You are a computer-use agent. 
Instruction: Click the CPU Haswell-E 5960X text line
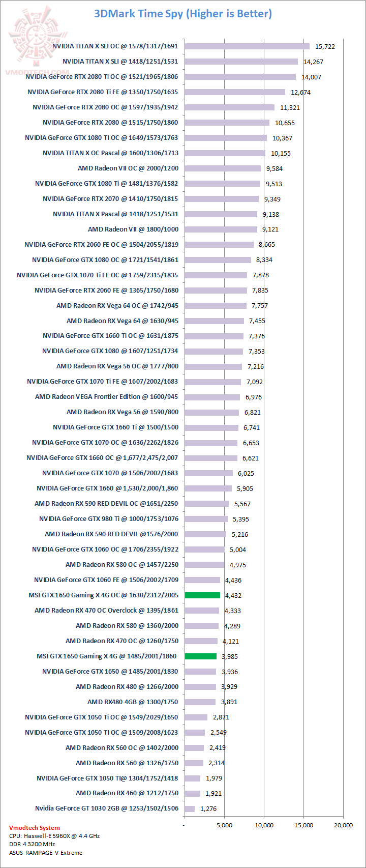pos(54,836)
